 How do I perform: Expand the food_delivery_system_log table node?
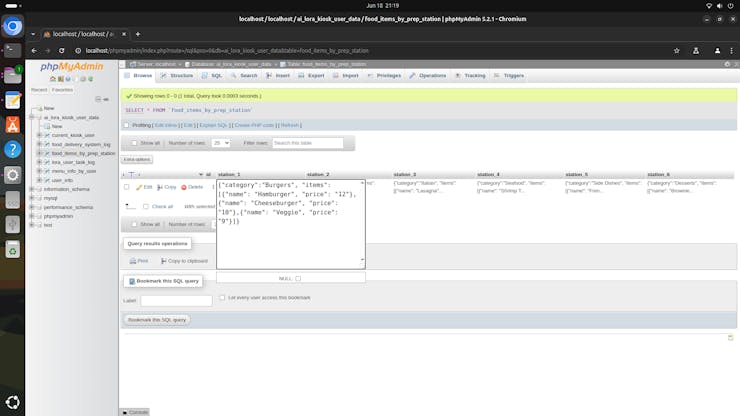click(x=40, y=144)
